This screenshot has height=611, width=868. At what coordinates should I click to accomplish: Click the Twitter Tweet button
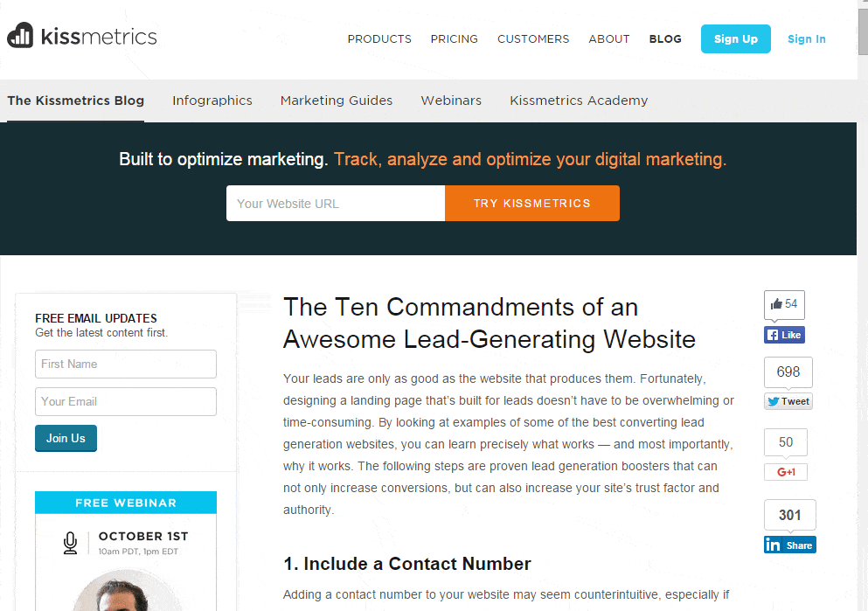pos(788,401)
